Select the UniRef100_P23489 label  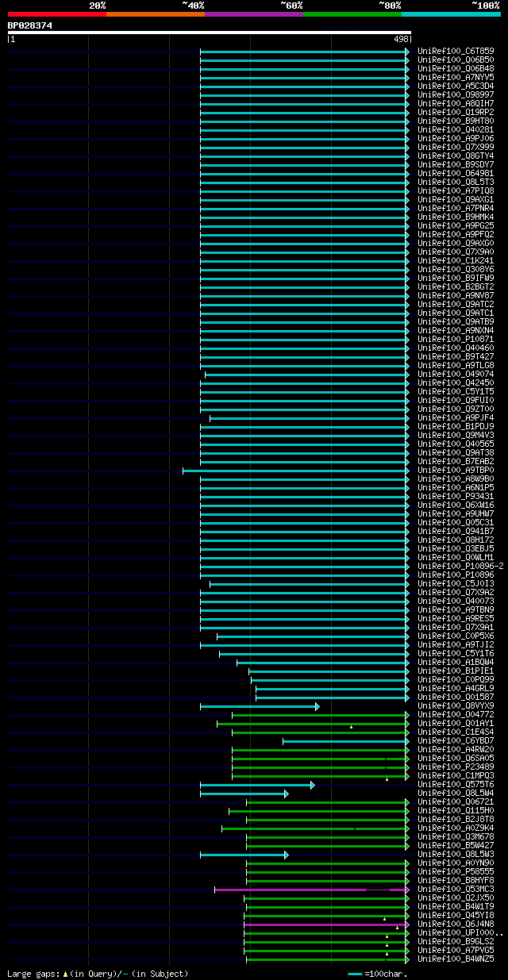click(x=456, y=767)
